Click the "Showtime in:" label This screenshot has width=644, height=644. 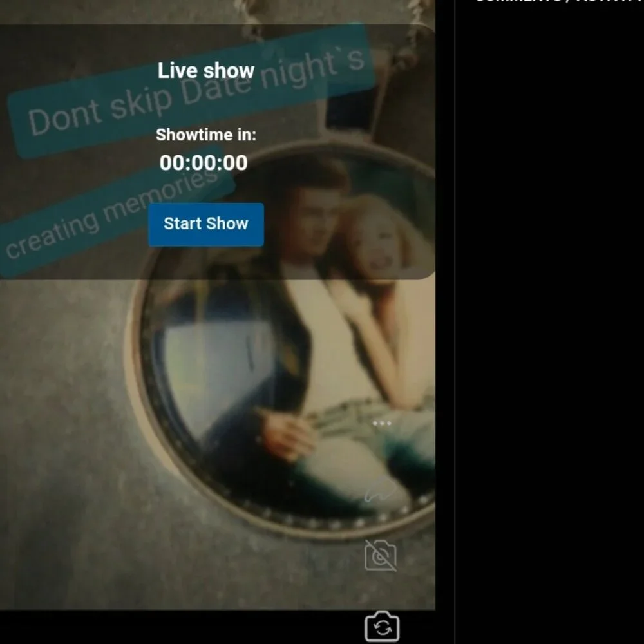point(206,135)
